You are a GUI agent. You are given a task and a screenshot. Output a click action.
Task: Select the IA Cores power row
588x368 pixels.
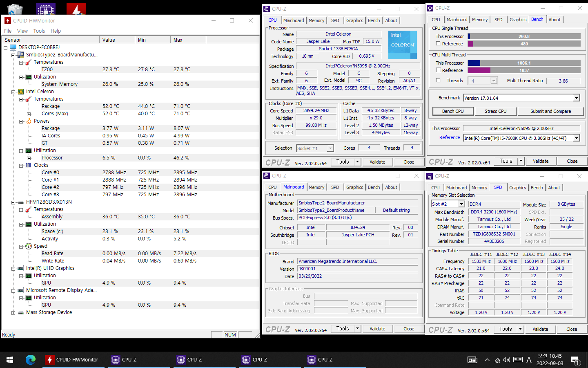coord(131,136)
